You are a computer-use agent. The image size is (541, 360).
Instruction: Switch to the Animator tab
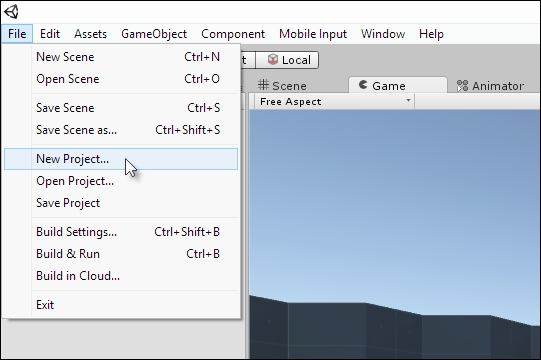(x=490, y=86)
